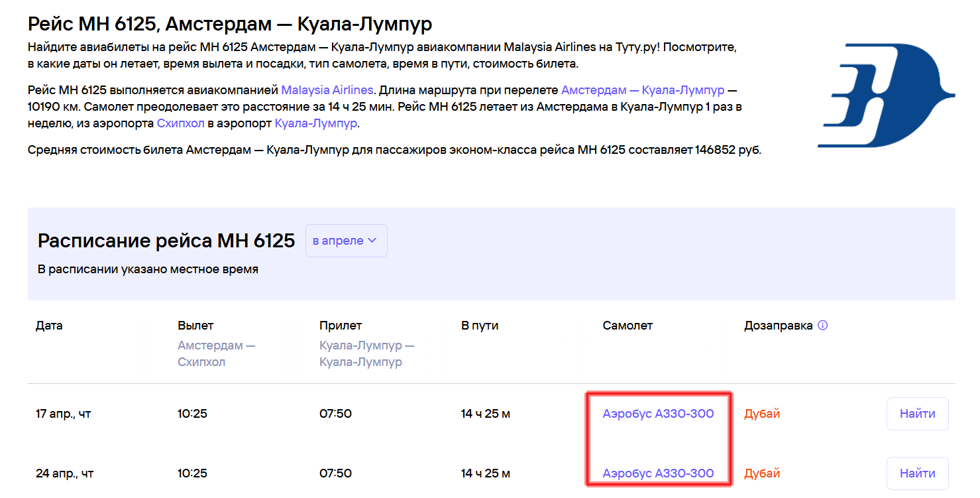The width and height of the screenshot is (980, 498).
Task: Click the page title 'Рейс MH 6125, Амстердам — Куала-Лумпур'
Action: coord(230,25)
